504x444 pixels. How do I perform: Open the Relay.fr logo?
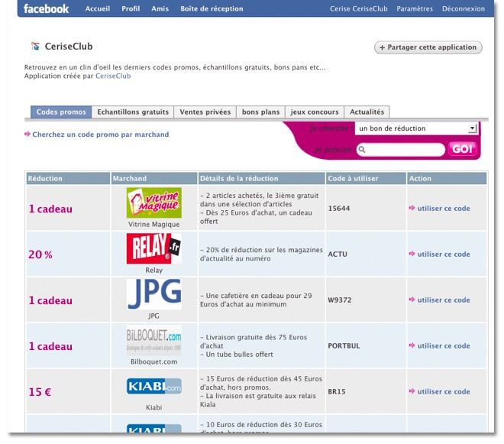pyautogui.click(x=154, y=248)
